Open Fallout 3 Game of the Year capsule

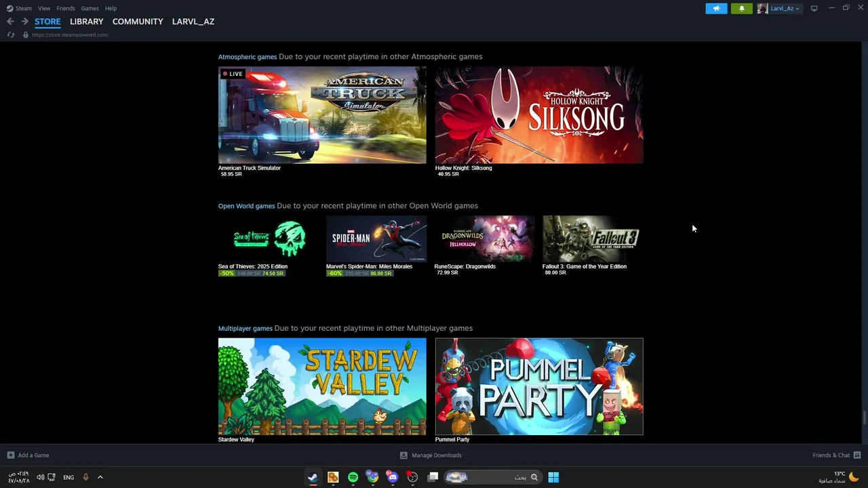pyautogui.click(x=593, y=239)
